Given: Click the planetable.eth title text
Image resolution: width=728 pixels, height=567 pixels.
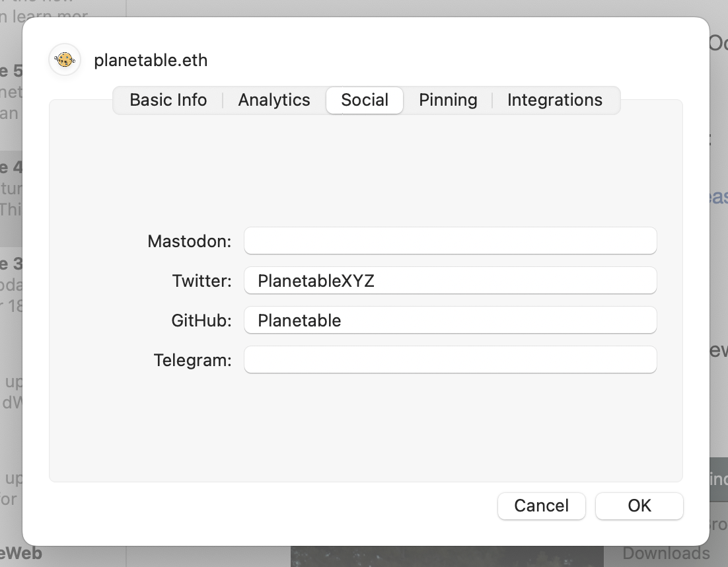Looking at the screenshot, I should tap(151, 60).
